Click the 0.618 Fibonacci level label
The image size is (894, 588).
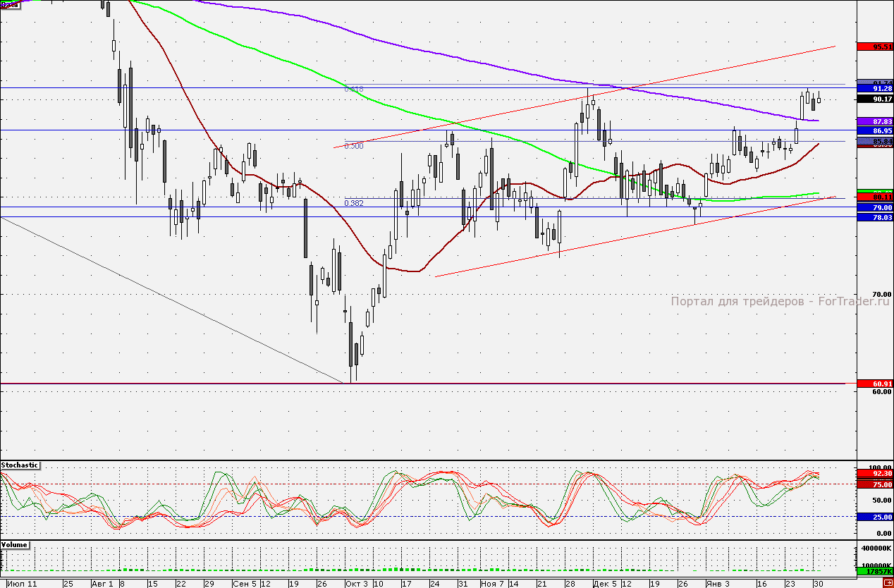click(x=354, y=90)
